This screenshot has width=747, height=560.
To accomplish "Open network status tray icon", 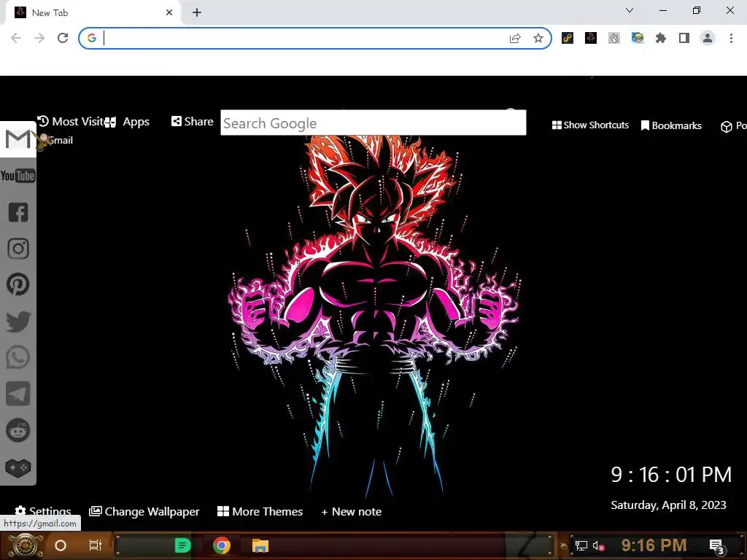I will [581, 545].
